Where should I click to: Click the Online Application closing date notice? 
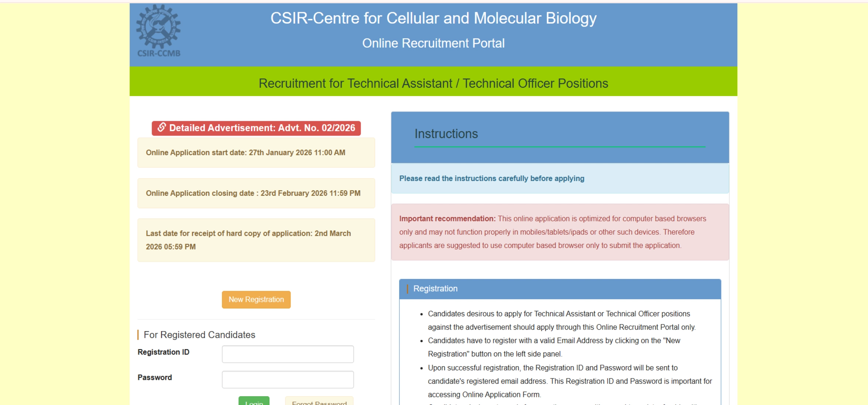[256, 193]
